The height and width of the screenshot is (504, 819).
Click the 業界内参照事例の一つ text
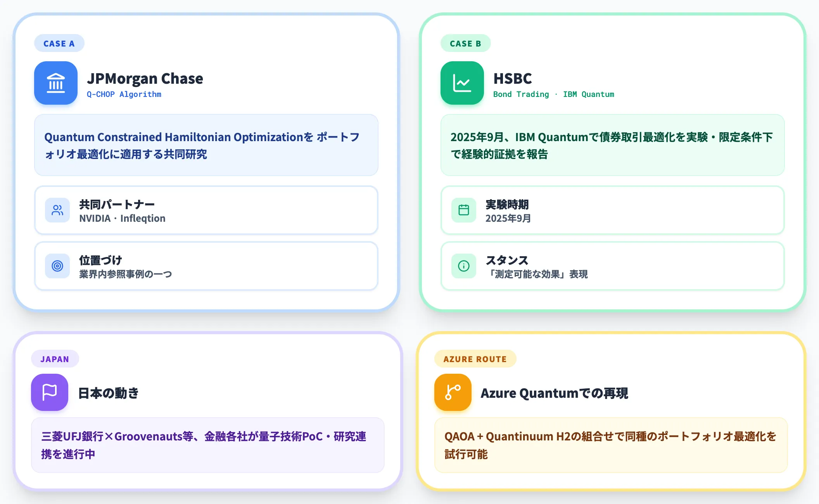pos(125,274)
